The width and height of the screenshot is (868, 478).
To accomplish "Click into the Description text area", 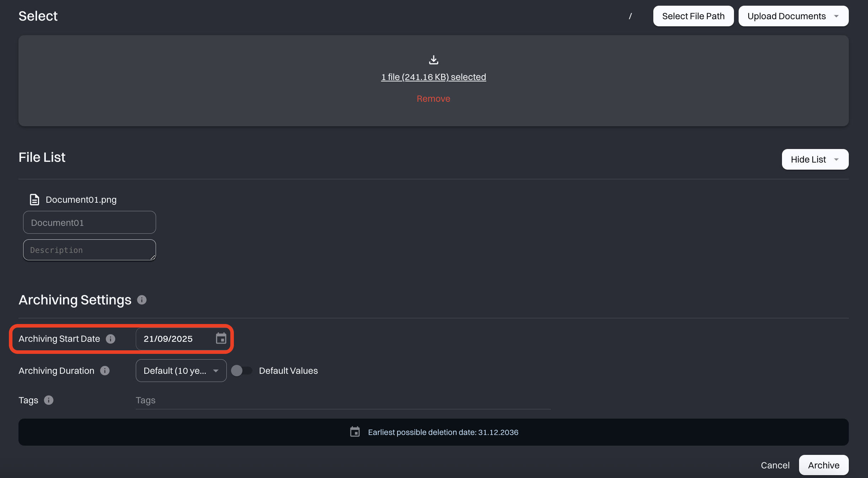I will tap(89, 250).
